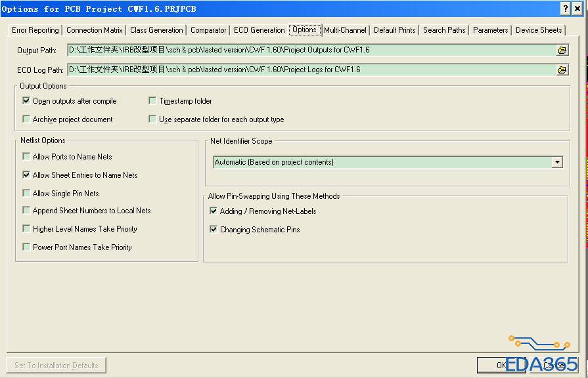Screen dimensions: 588x378
Task: Click the ECO Log Path text field
Action: coord(311,70)
